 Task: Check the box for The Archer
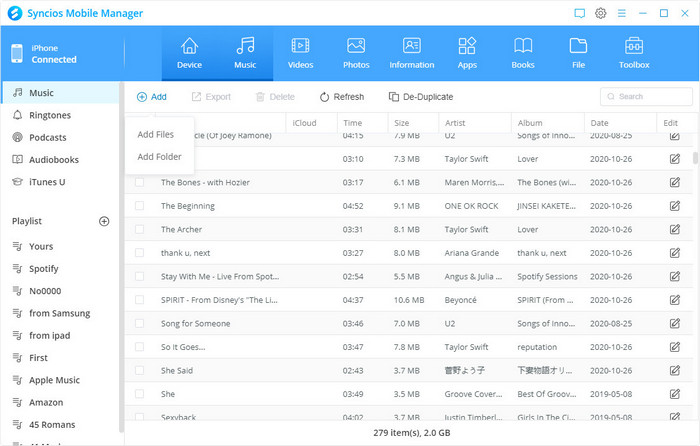pos(140,229)
